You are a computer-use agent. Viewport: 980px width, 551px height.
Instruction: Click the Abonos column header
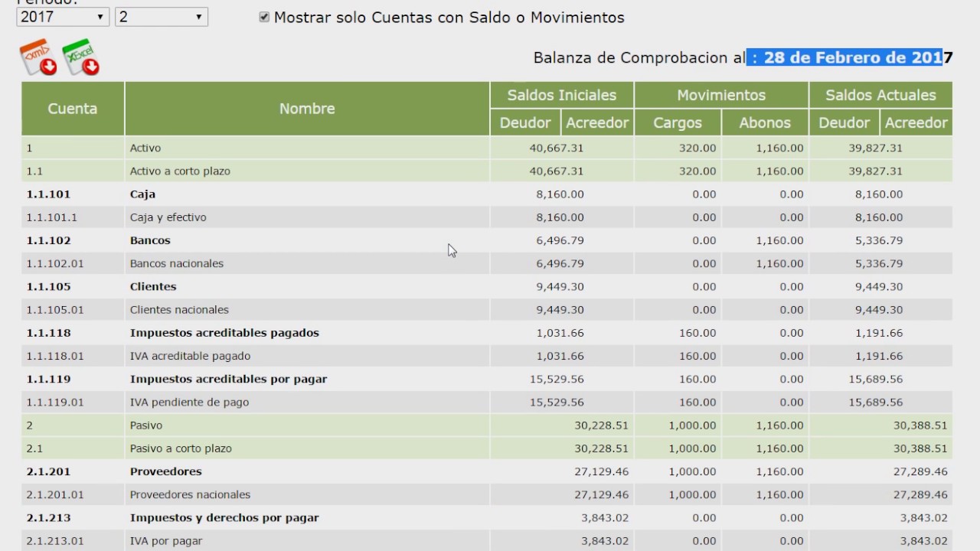point(765,122)
